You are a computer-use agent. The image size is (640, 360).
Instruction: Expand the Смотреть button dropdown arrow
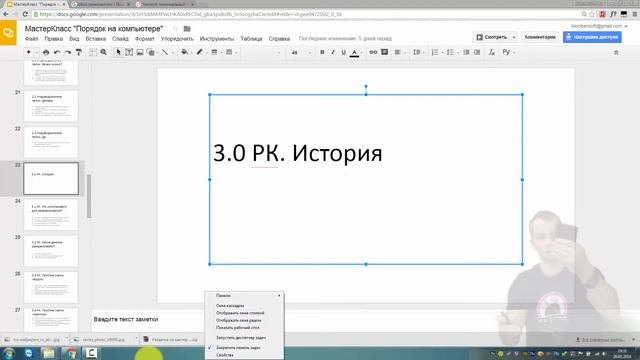(514, 37)
